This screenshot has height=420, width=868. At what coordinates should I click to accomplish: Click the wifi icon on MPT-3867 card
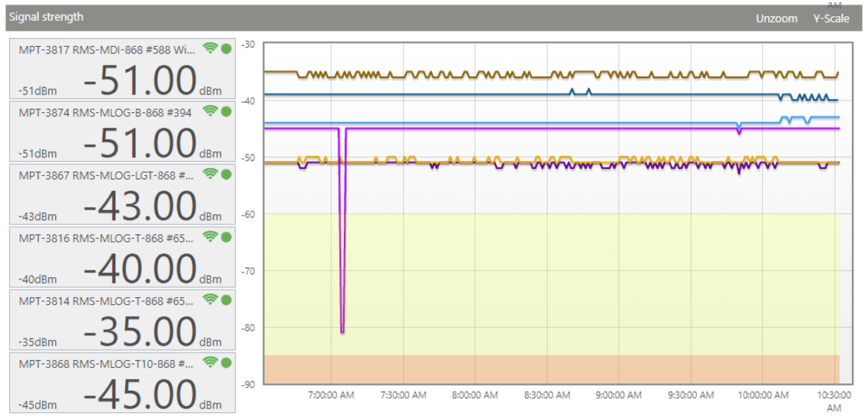click(210, 174)
